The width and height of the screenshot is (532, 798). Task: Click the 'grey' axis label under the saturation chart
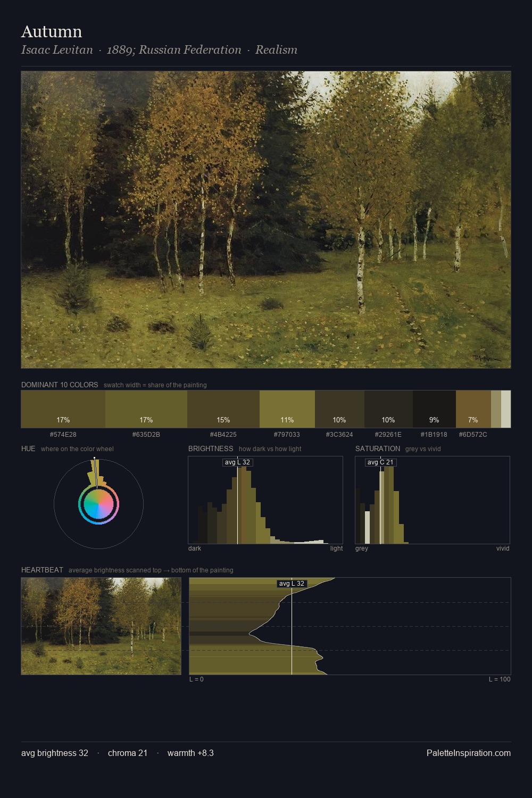362,548
